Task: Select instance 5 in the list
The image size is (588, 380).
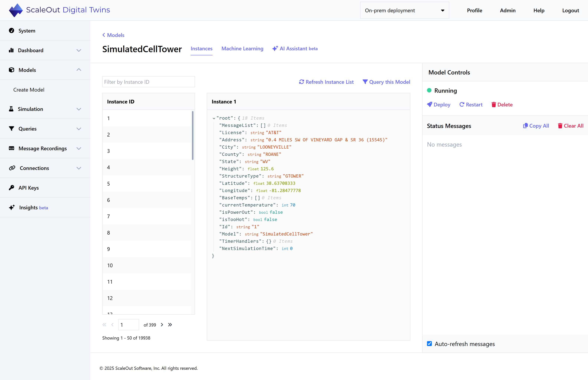Action: (147, 183)
